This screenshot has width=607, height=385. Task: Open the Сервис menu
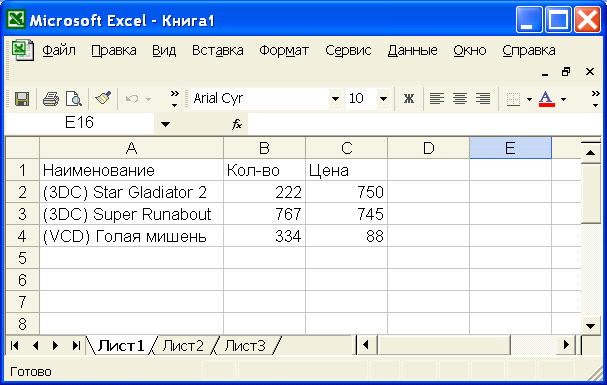[x=348, y=50]
